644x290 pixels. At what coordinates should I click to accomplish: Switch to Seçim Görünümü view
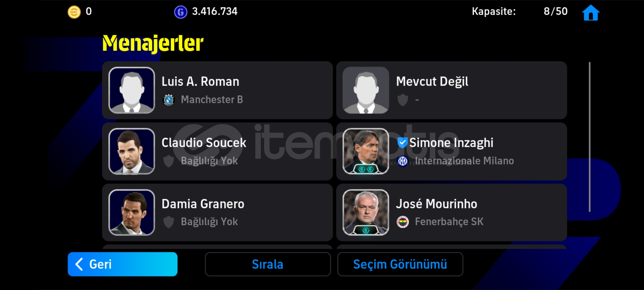400,264
